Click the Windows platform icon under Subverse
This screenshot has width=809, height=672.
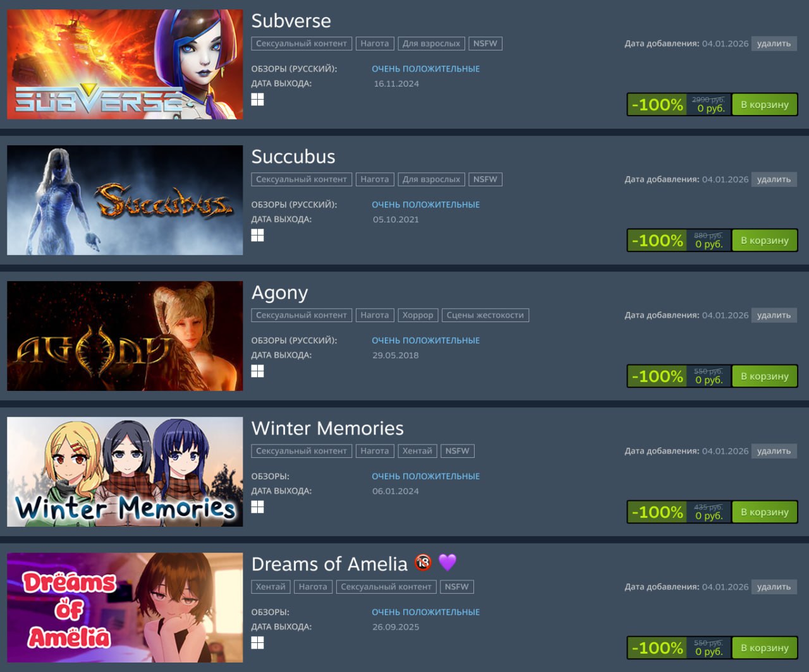pos(257,100)
